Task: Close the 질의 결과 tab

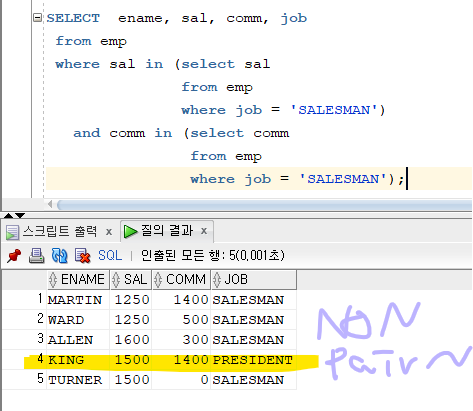Action: coord(204,231)
